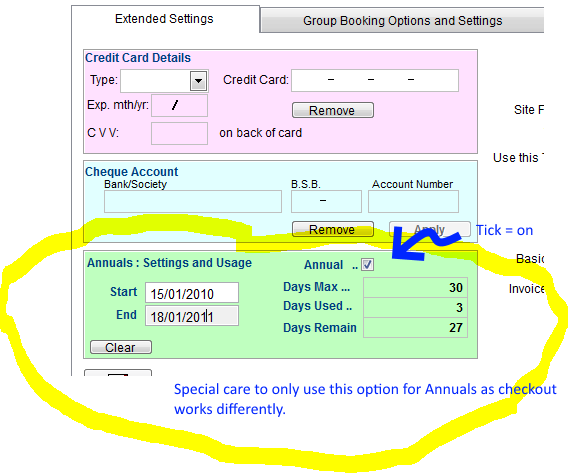Click the Clear button in Annuals
Image resolution: width=568 pixels, height=473 pixels.
point(121,347)
